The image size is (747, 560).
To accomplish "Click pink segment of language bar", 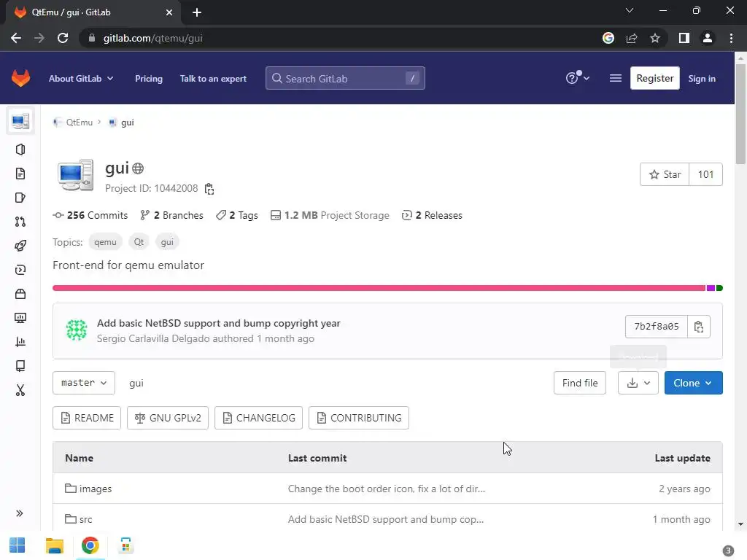I will coord(379,288).
